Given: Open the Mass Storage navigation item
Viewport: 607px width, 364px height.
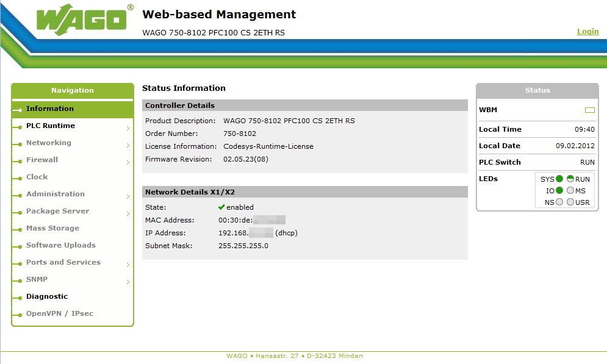Looking at the screenshot, I should (x=52, y=228).
